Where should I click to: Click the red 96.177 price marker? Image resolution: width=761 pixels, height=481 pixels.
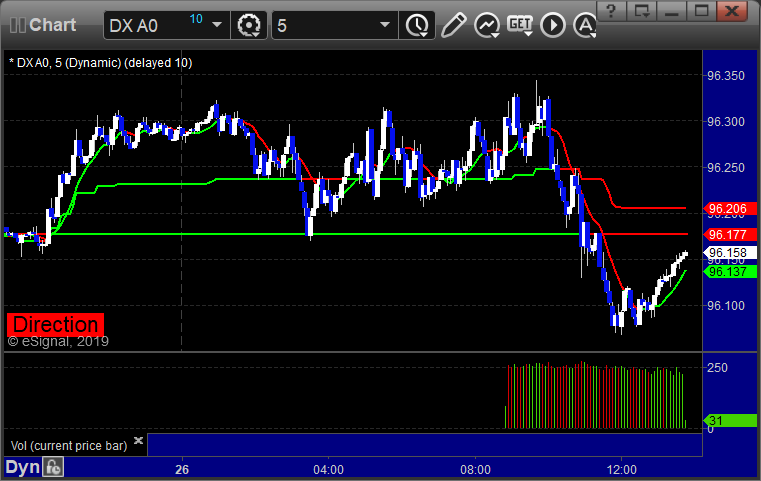point(730,234)
